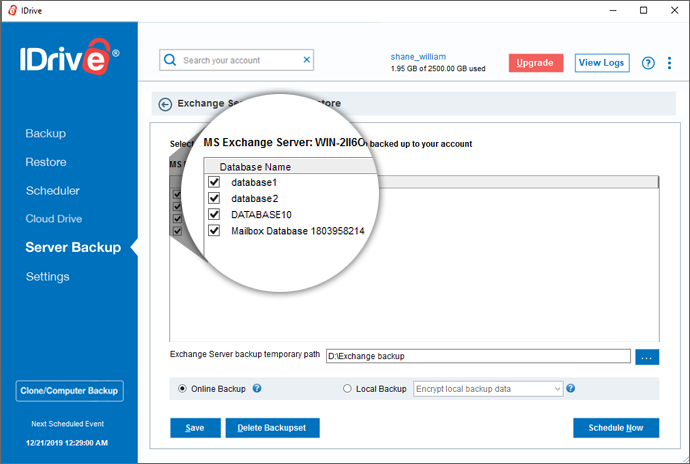Open the Scheduler section in sidebar

point(52,191)
